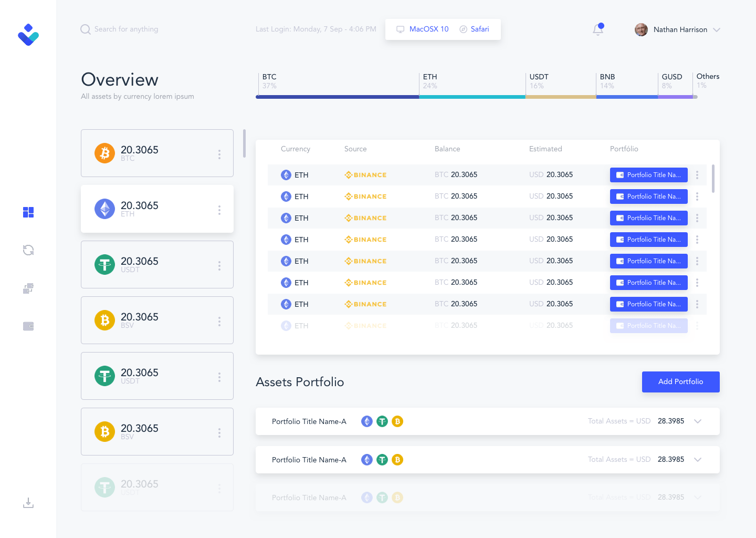Click the table's vertical scrollbar

click(713, 179)
